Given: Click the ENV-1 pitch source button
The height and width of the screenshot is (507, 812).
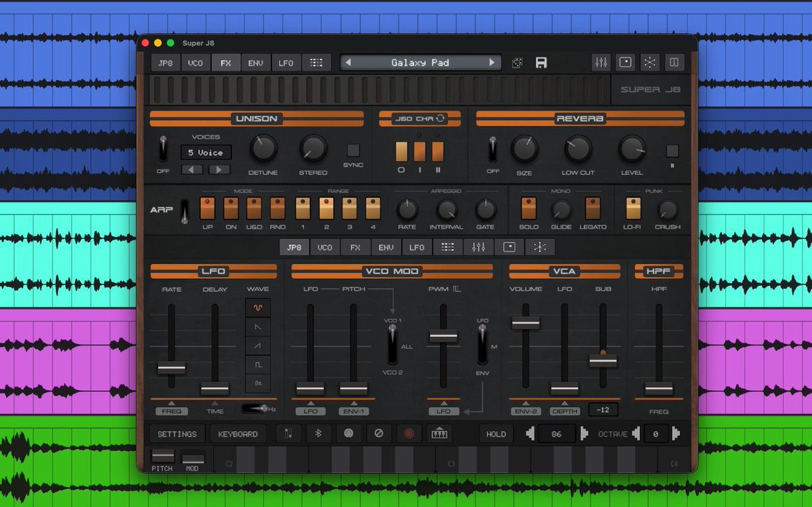Looking at the screenshot, I should point(353,411).
